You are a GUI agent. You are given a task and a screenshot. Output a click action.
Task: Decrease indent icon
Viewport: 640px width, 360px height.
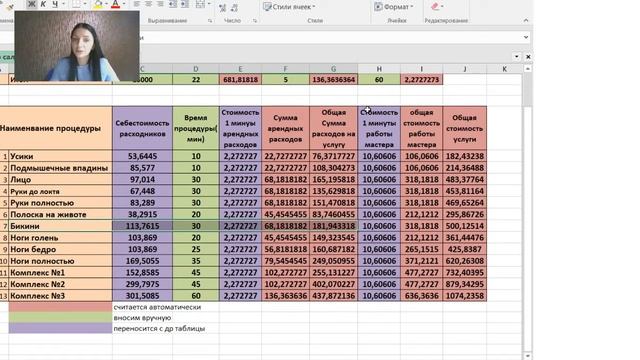pyautogui.click(x=173, y=4)
